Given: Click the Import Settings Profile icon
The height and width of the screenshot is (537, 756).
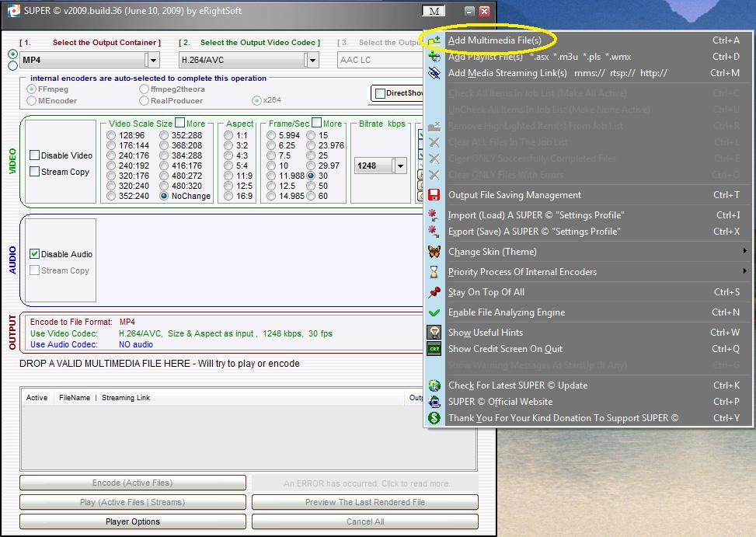Looking at the screenshot, I should point(434,215).
